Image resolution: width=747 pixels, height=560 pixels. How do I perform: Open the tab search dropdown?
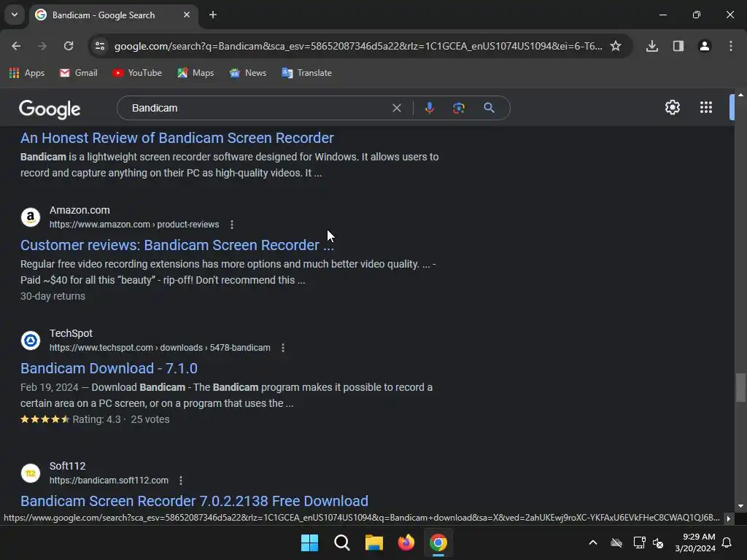(x=15, y=15)
